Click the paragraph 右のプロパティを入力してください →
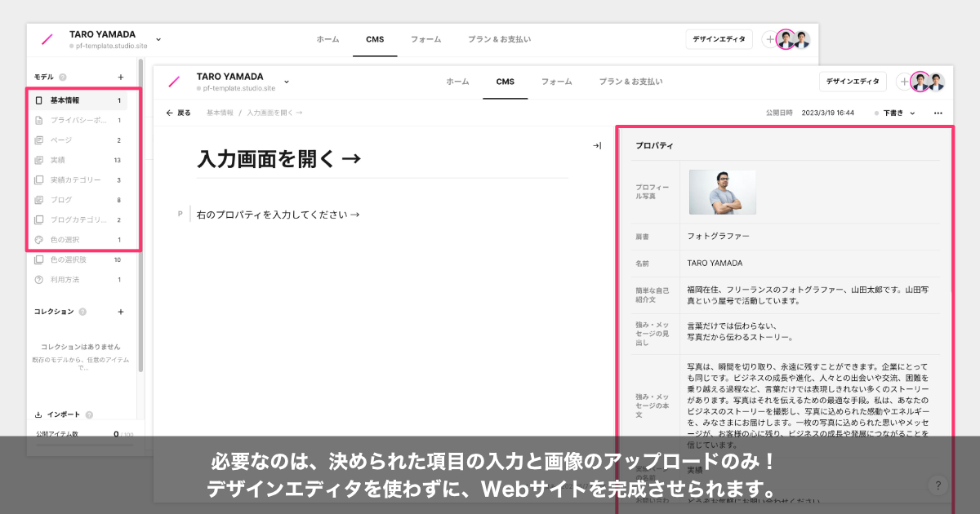This screenshot has height=514, width=980. pyautogui.click(x=278, y=215)
